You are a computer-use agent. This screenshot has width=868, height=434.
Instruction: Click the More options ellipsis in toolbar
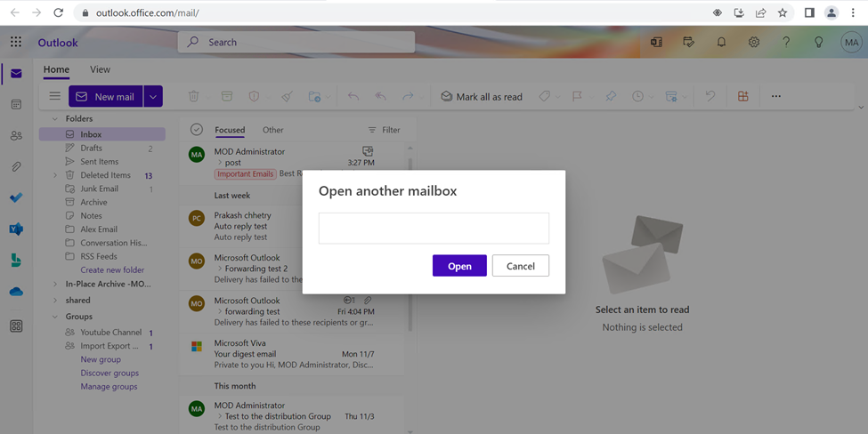coord(776,96)
